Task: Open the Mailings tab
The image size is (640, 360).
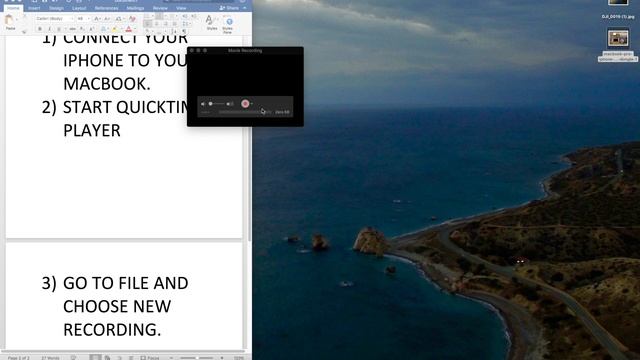Action: [135, 8]
